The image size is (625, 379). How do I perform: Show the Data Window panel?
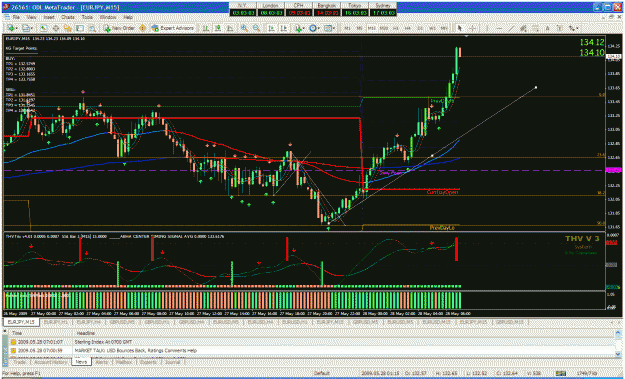pyautogui.click(x=56, y=28)
